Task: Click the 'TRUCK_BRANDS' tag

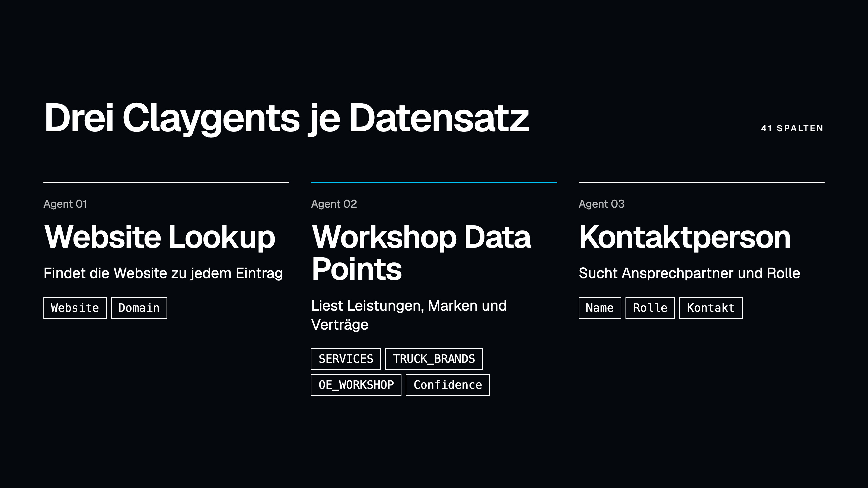Action: [x=434, y=359]
